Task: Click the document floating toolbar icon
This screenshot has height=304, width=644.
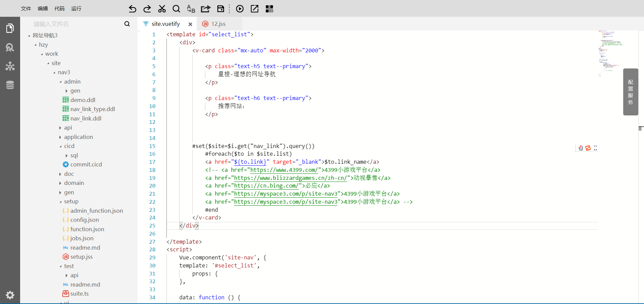Action: [x=581, y=148]
